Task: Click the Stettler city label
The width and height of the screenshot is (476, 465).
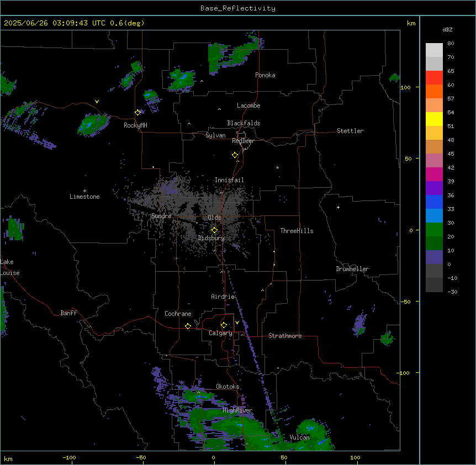Action: 350,131
